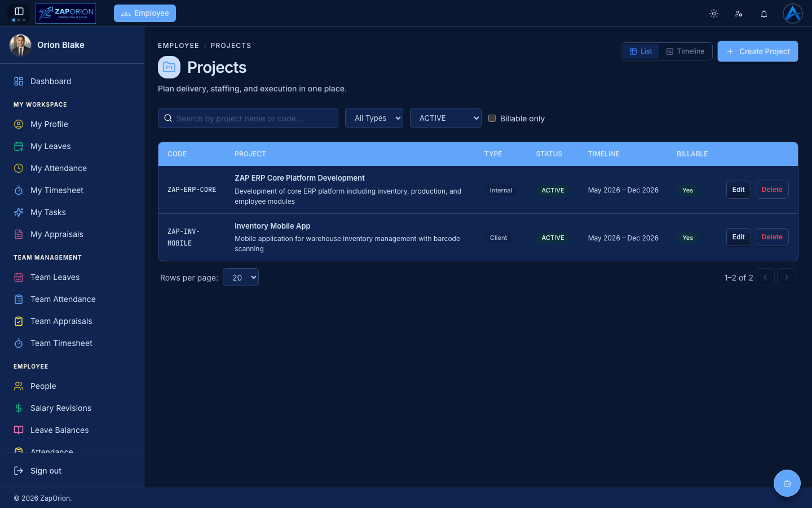Open Salary Revisions page
This screenshot has height=508, width=812.
72,408
